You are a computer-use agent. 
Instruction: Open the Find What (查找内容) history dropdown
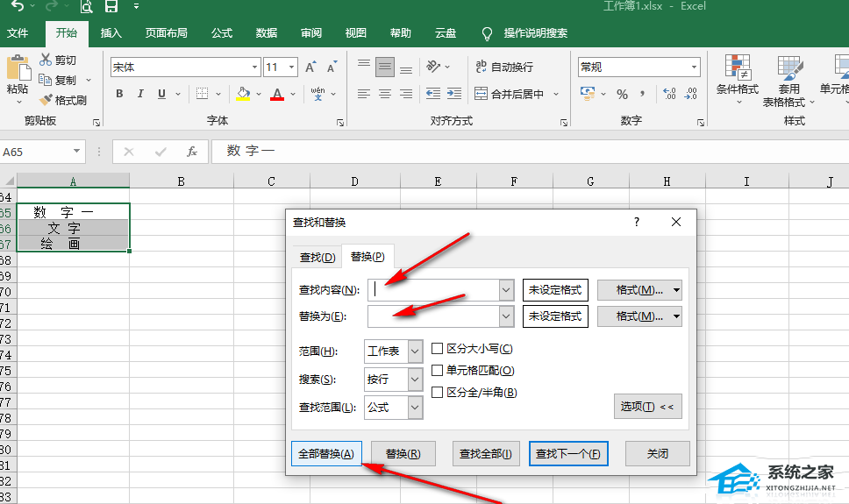pos(506,290)
